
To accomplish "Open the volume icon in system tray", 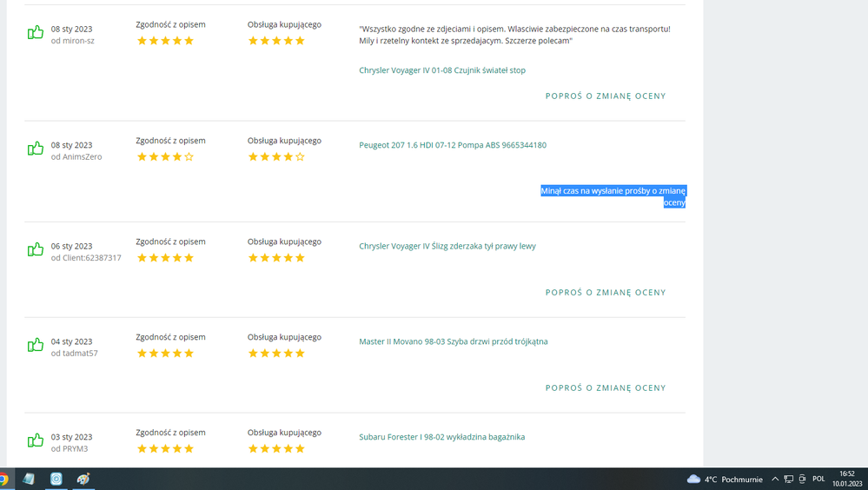I will click(802, 479).
